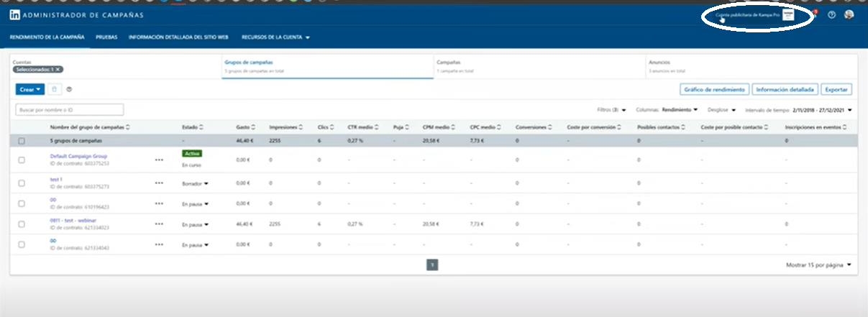868x317 pixels.
Task: Sort by Gasto column arrows
Action: 253,127
